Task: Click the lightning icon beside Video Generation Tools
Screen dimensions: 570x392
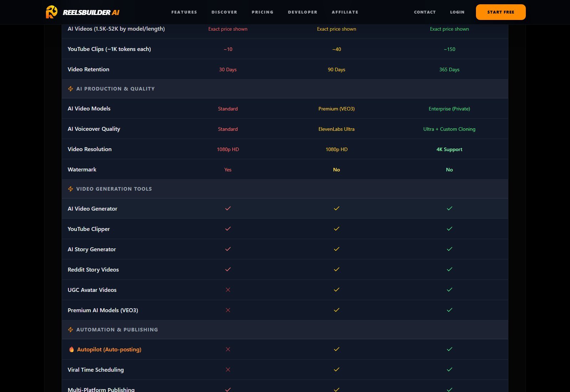Action: (x=71, y=189)
